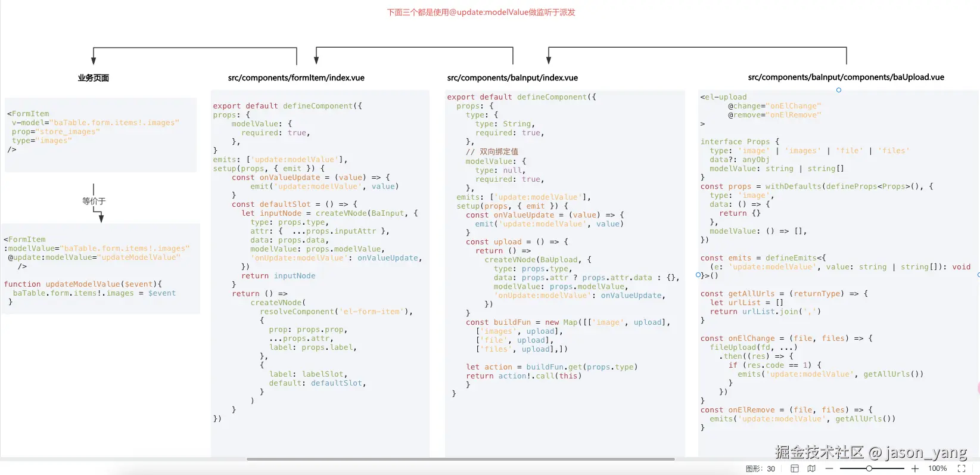Select the 业务页面 column heading
The image size is (980, 475).
tap(94, 77)
